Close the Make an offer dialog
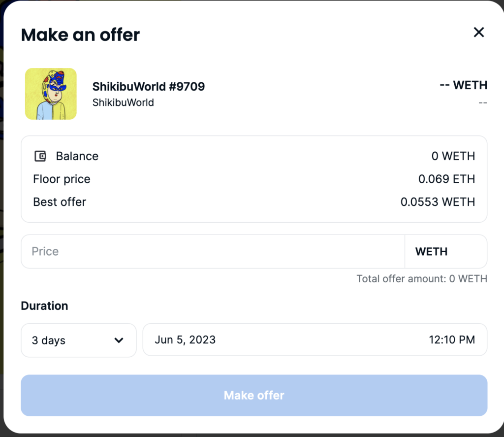 478,33
